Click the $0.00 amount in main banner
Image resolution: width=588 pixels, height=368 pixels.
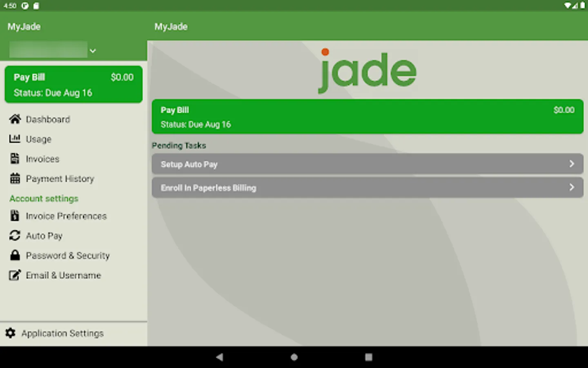click(564, 110)
